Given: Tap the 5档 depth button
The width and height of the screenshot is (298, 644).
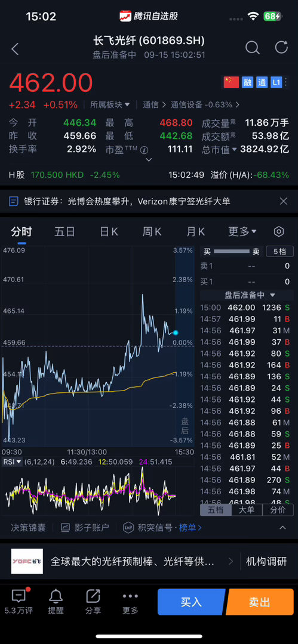Looking at the screenshot, I should 280,252.
